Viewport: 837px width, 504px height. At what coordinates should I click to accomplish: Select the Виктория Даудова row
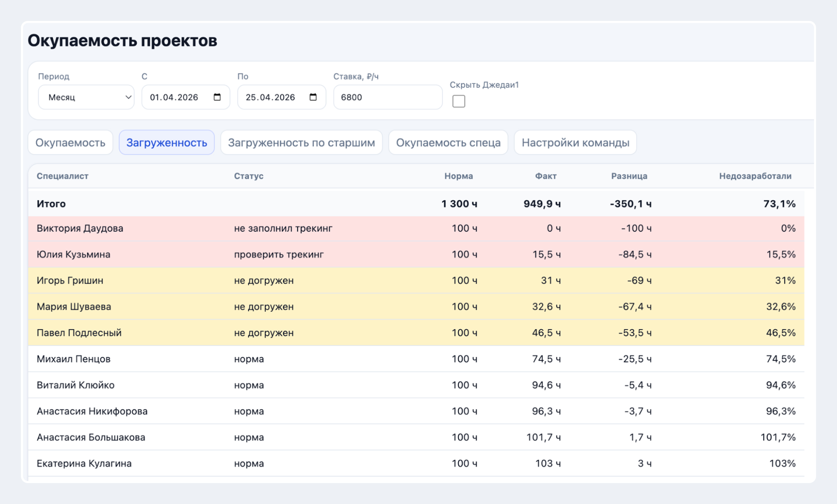click(416, 228)
